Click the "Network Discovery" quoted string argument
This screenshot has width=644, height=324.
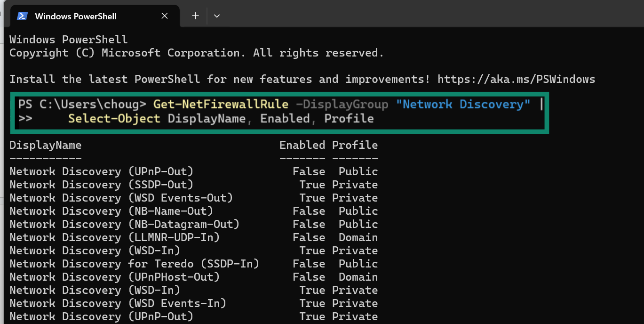click(464, 104)
